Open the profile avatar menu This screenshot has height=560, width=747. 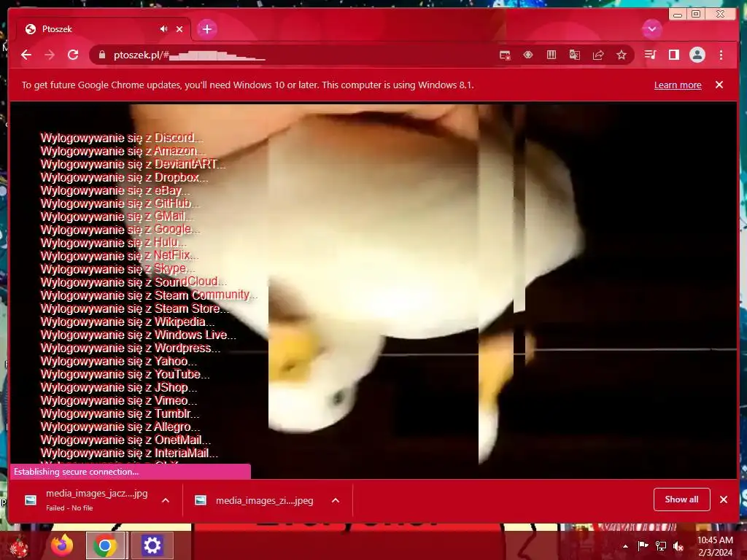[x=697, y=55]
